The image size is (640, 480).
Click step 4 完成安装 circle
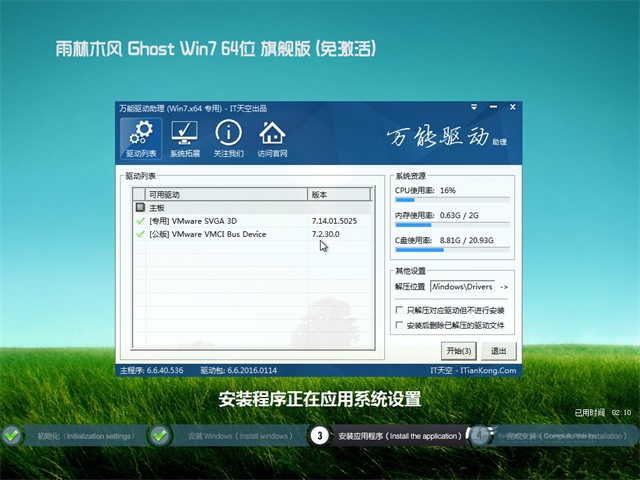(479, 436)
